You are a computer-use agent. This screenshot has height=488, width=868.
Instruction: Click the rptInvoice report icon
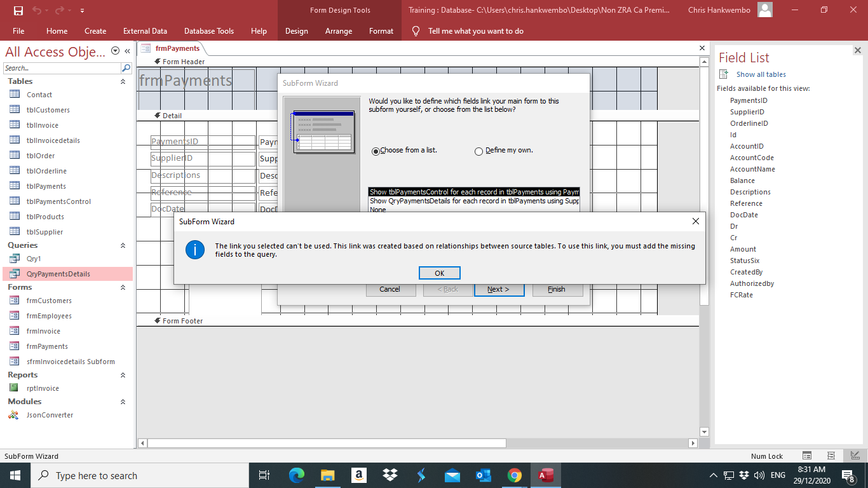15,388
